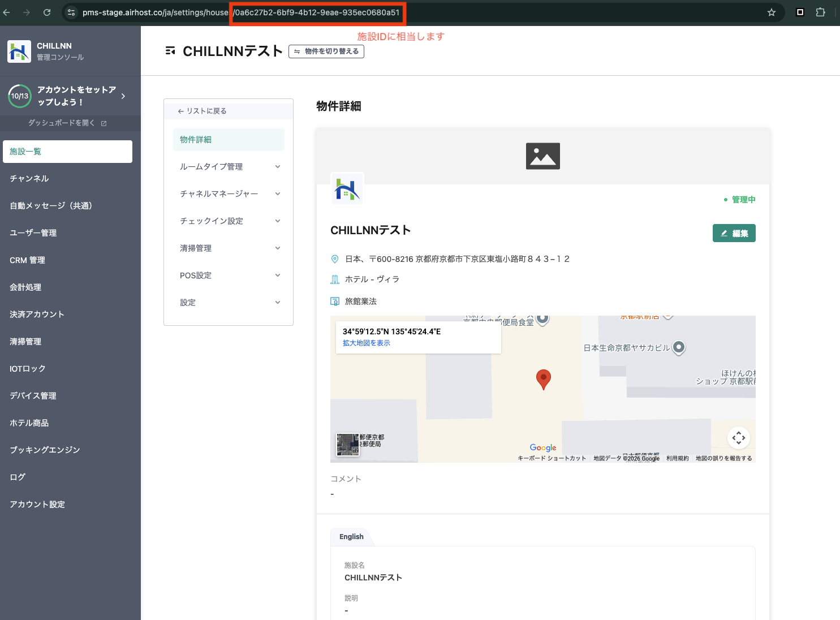Click 日本生命京都ヤサカビル map place marker
Screen dimensions: 840x620
click(679, 347)
